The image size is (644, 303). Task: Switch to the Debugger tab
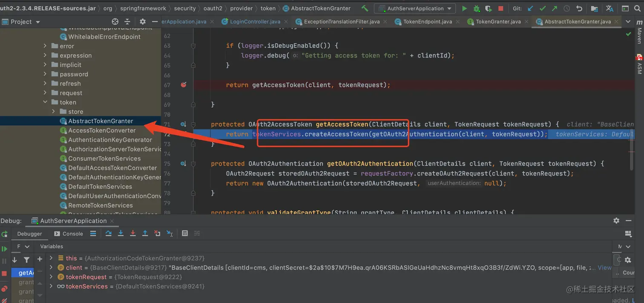tap(29, 234)
